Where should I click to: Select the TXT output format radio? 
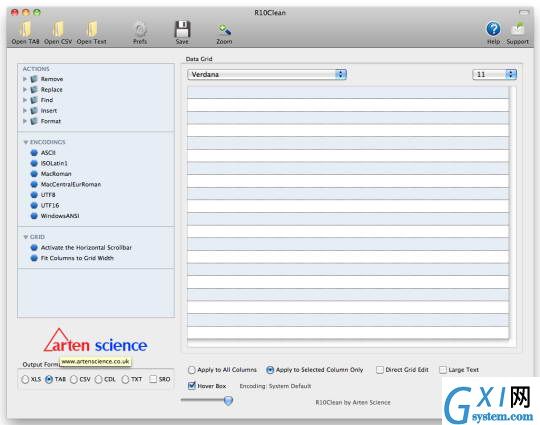125,379
